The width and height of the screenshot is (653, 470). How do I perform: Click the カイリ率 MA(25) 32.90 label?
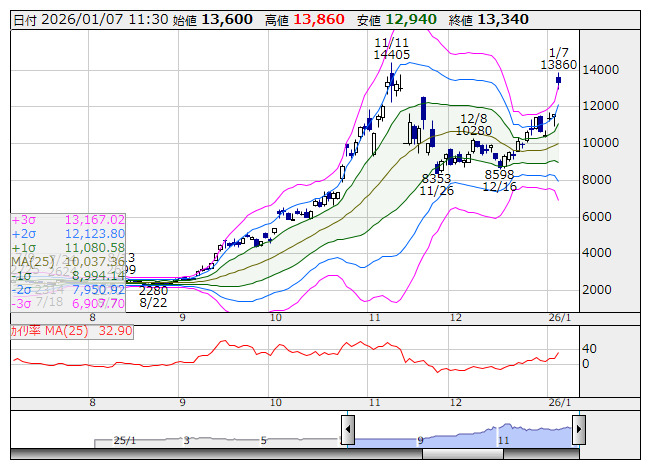[72, 331]
